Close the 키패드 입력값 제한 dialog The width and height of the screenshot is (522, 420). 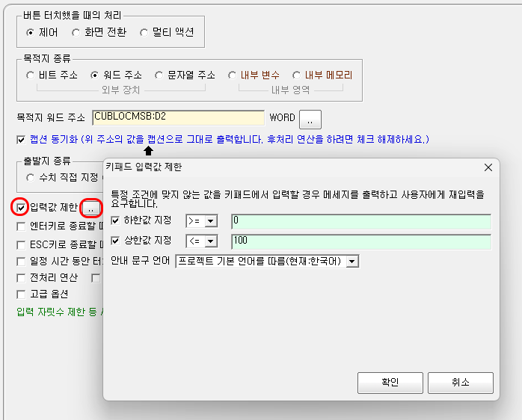click(488, 167)
